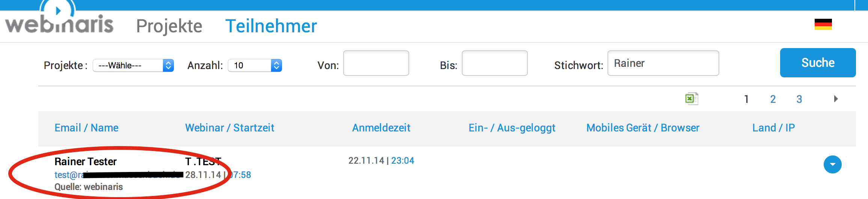Sort by Anmeldezeit column
The height and width of the screenshot is (199, 868).
pos(381,128)
